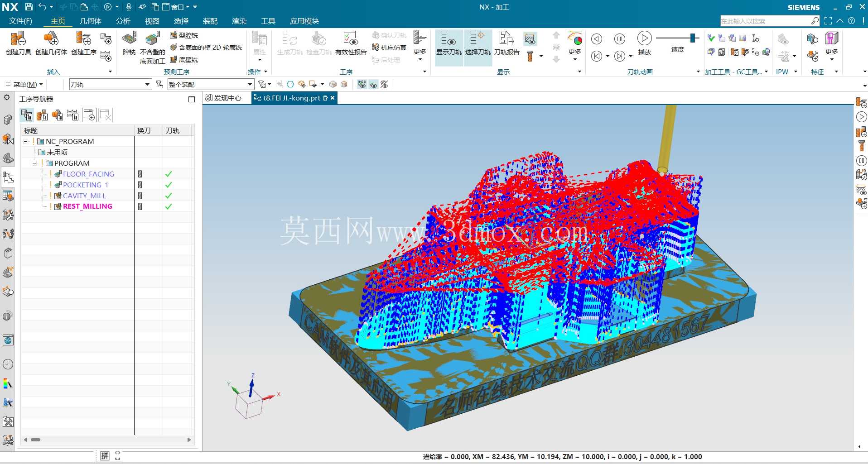Click the 创建刀具 (Create Tool) icon
The width and height of the screenshot is (868, 464).
pos(19,39)
